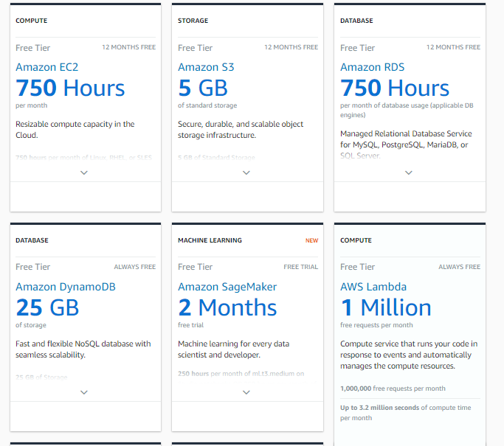The width and height of the screenshot is (504, 446).
Task: Click 'Fast and flexible NoSQL database' description
Action: [x=83, y=349]
